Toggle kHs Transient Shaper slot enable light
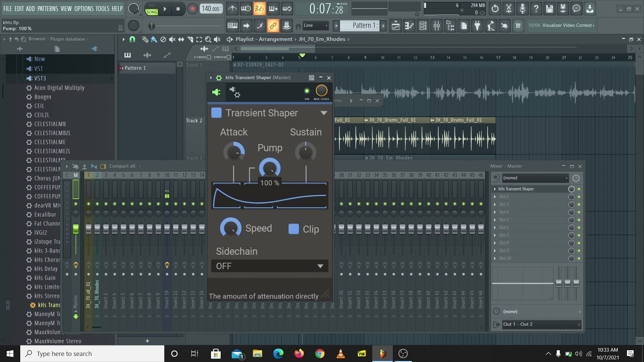The width and height of the screenshot is (644, 362). click(579, 189)
